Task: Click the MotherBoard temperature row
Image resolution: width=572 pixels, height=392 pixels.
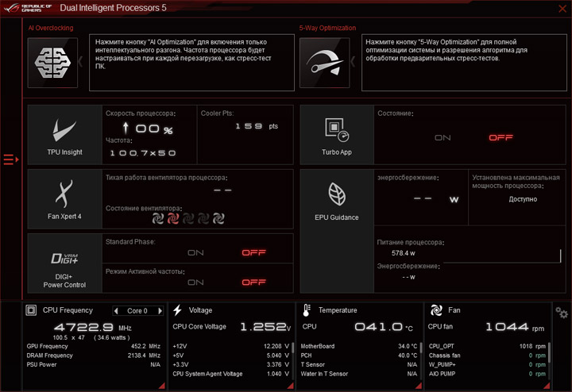Action: (x=359, y=347)
